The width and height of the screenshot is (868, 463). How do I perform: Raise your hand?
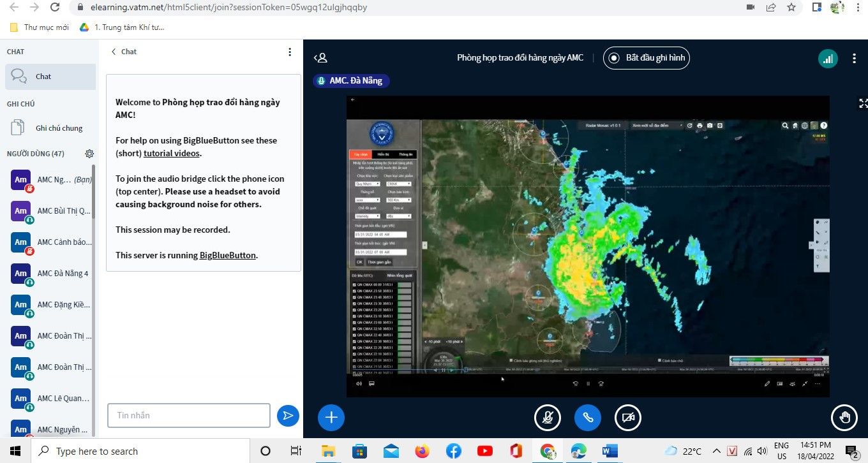844,418
